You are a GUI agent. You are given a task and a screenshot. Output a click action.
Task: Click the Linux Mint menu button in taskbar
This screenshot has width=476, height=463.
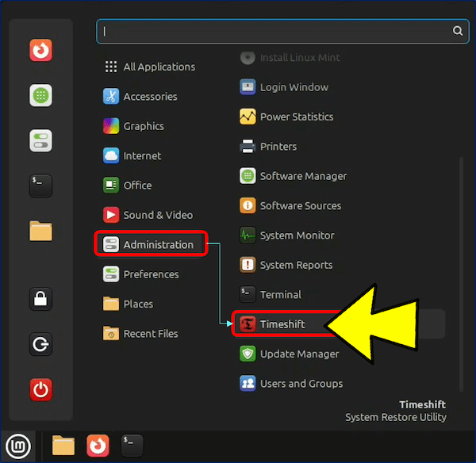18,446
